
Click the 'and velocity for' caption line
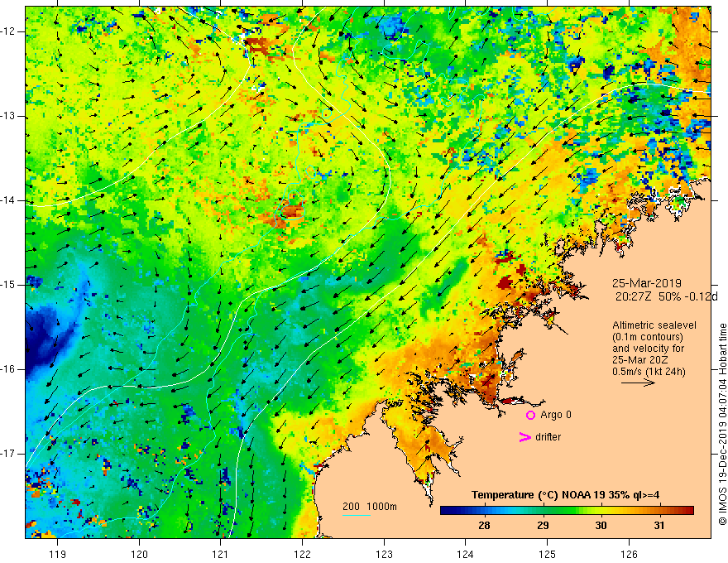point(648,349)
